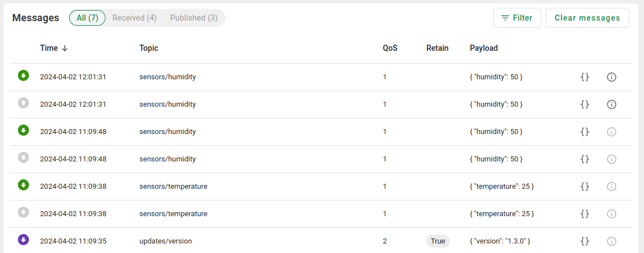Click purple arrow icon on updates/version row
Image resolution: width=644 pixels, height=253 pixels.
[x=23, y=240]
